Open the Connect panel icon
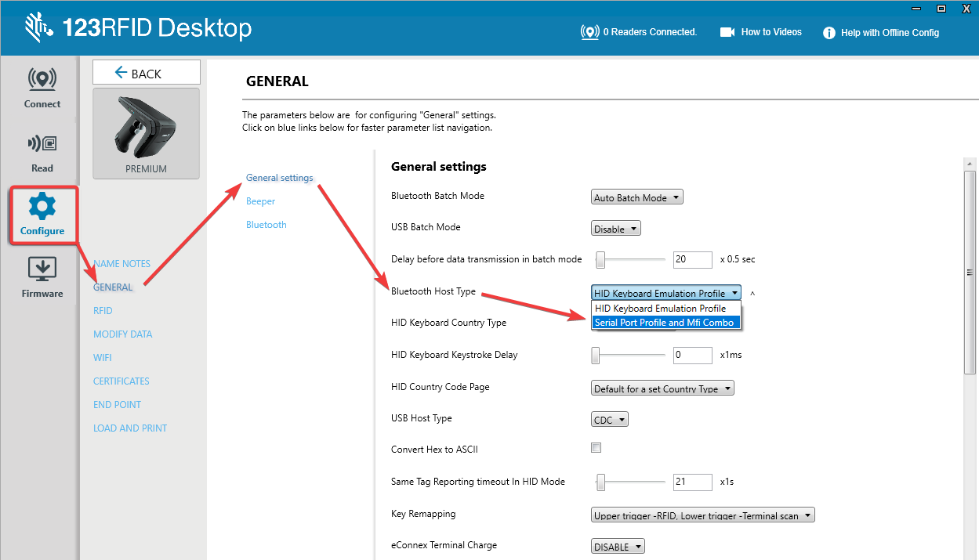Image resolution: width=979 pixels, height=560 pixels. coord(42,80)
